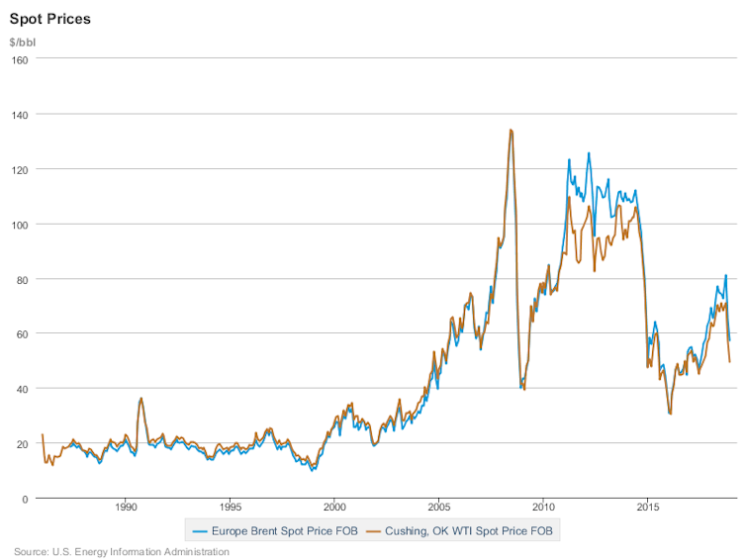The width and height of the screenshot is (746, 560).
Task: Click the 160 y-axis value label
Action: click(19, 59)
